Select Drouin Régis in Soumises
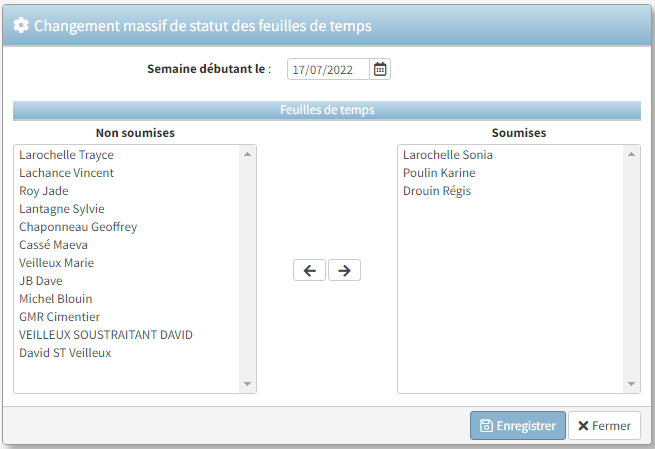This screenshot has width=655, height=449. tap(437, 191)
